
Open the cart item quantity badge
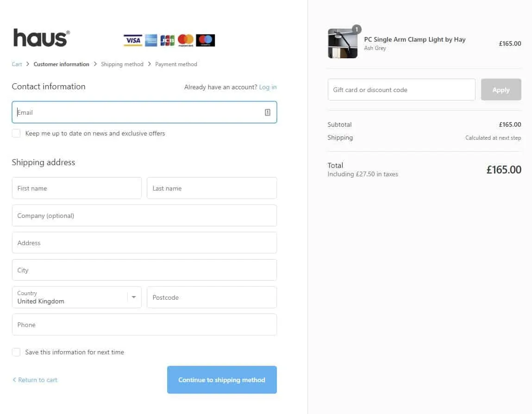pyautogui.click(x=357, y=29)
